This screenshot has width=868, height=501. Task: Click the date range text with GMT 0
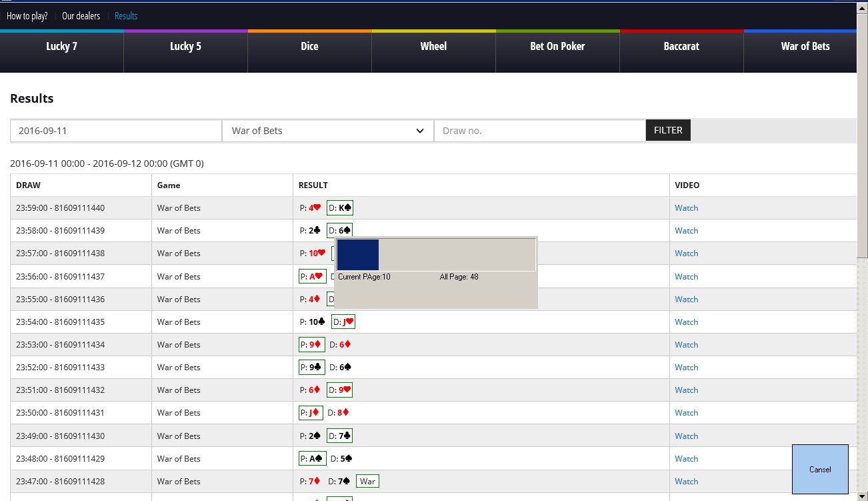click(107, 163)
